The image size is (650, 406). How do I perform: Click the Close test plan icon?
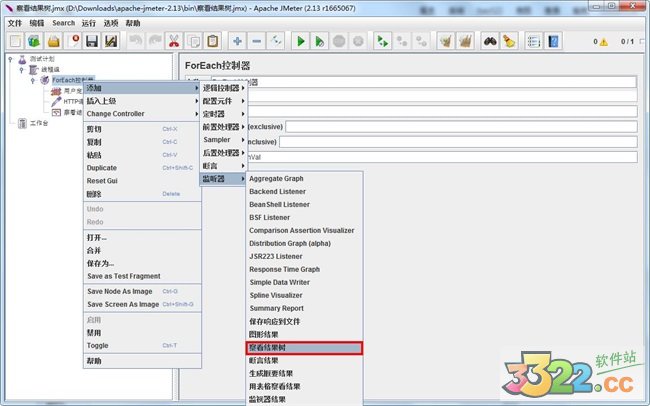point(73,41)
